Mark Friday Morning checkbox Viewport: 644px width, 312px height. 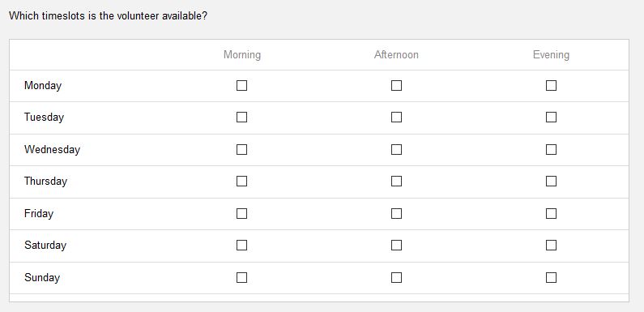242,213
